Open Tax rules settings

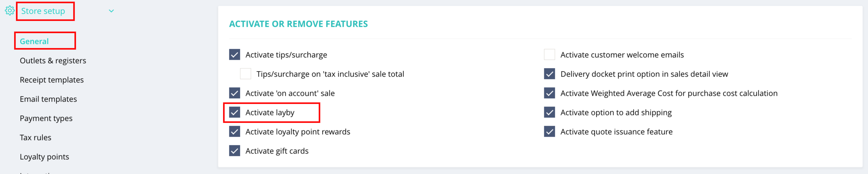(35, 137)
